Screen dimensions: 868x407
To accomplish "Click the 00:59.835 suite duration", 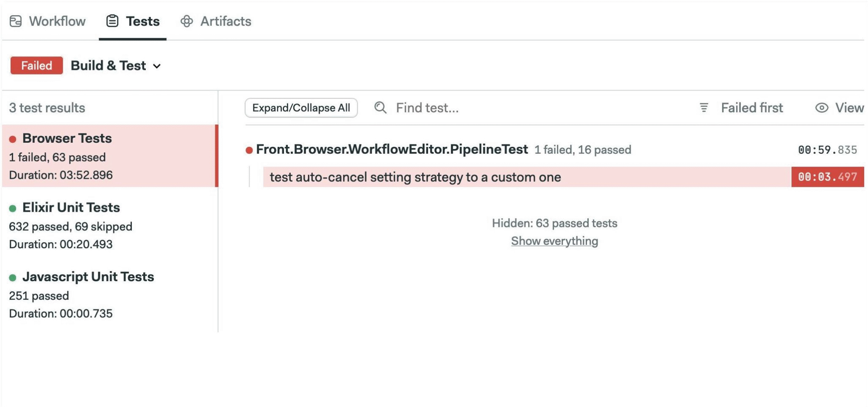I will click(827, 150).
